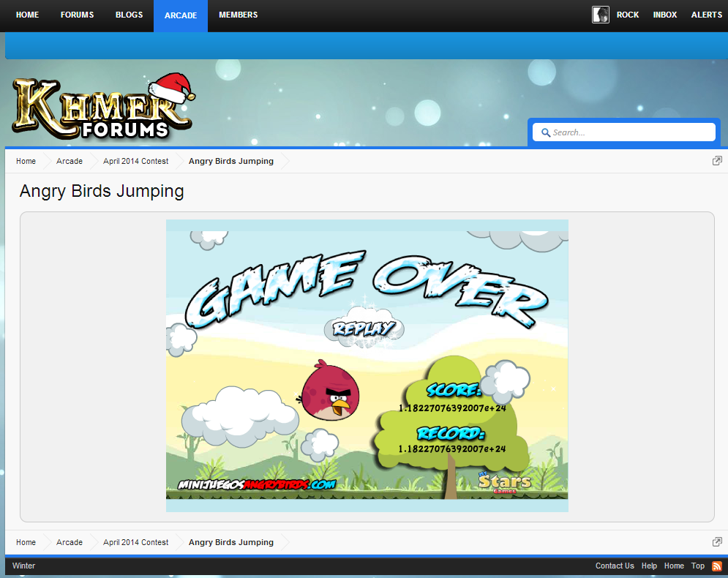
Task: Open the Winter style chooser in footer
Action: 23,566
